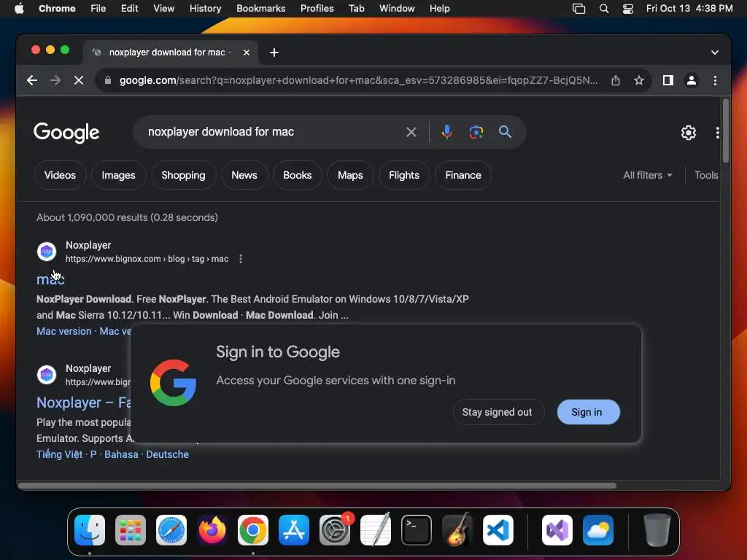The image size is (747, 560).
Task: Click the forward navigation arrow
Action: [55, 80]
